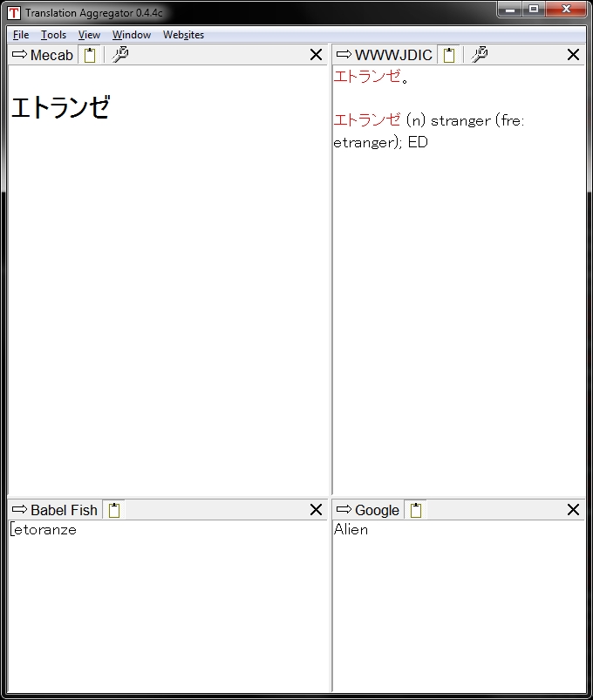The width and height of the screenshot is (593, 700).
Task: Open Mecab settings with wrench icon
Action: click(x=120, y=55)
